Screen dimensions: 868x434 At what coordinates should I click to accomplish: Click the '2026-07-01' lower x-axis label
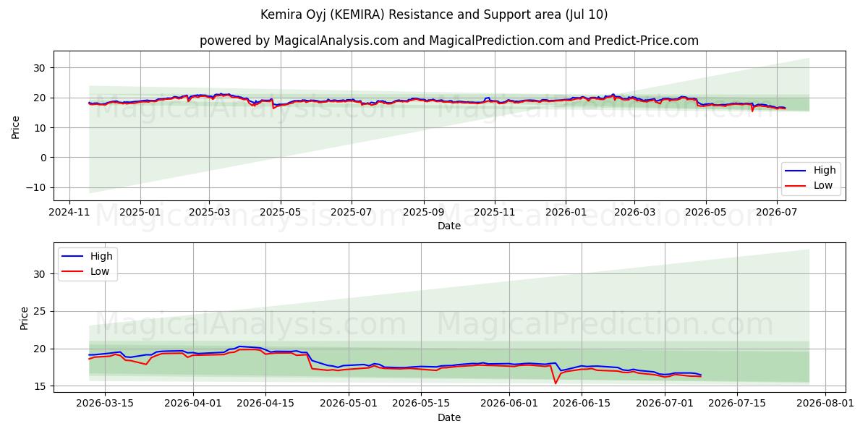click(665, 404)
